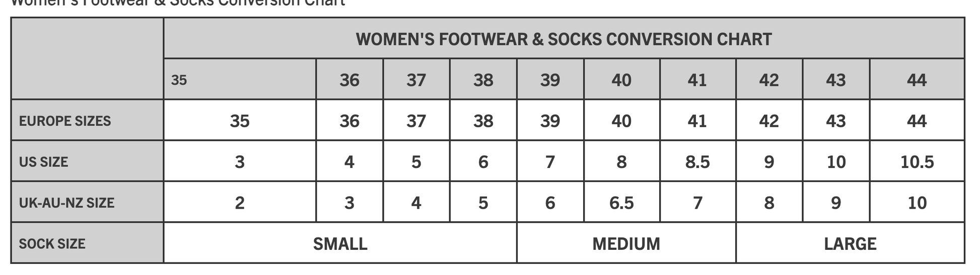Click US size 10.5 cell
This screenshot has height=275, width=980.
pos(917,161)
